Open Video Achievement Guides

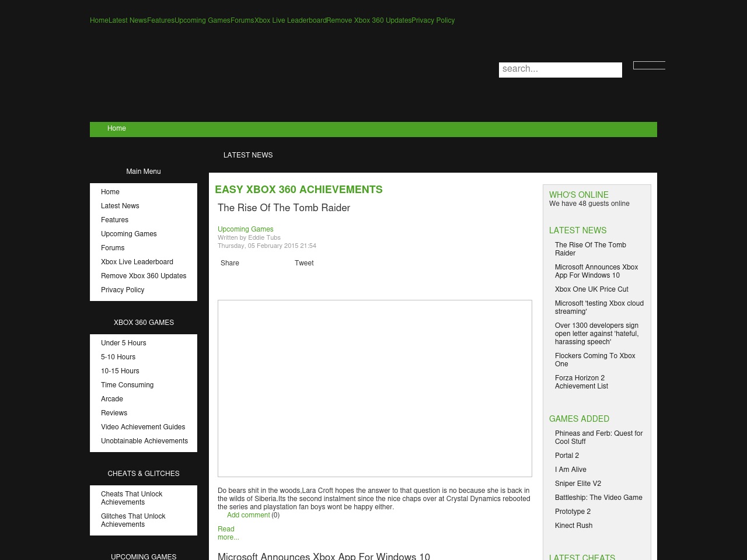[x=143, y=427]
